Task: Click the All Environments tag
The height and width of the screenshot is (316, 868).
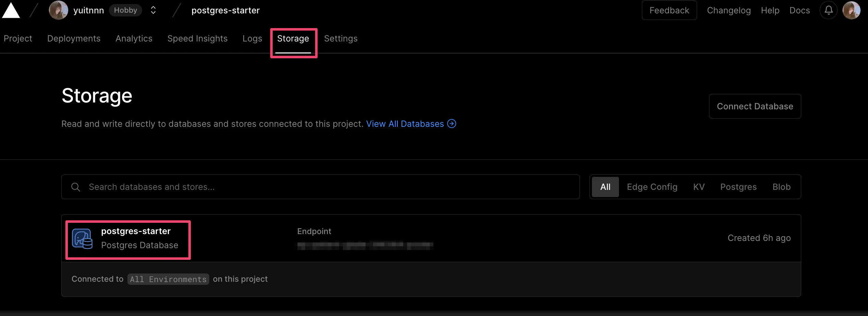Action: click(168, 279)
